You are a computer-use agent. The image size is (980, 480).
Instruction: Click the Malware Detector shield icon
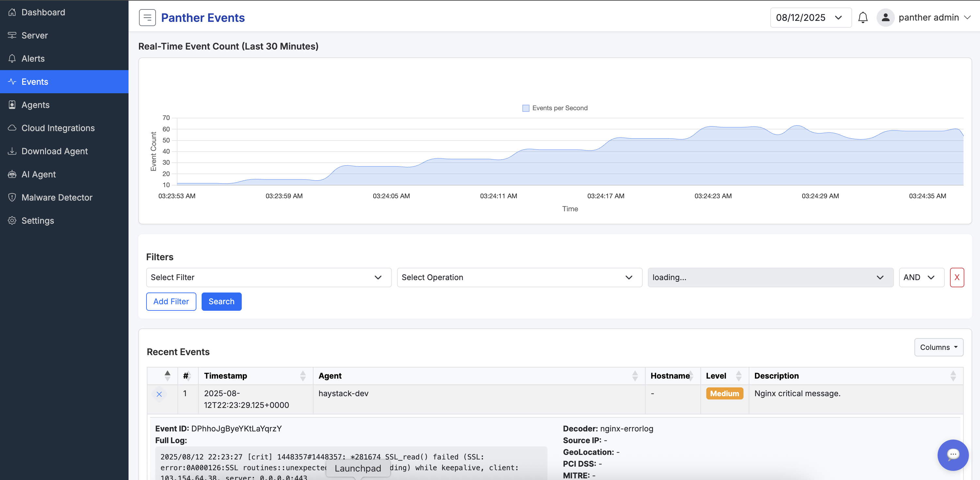(12, 197)
